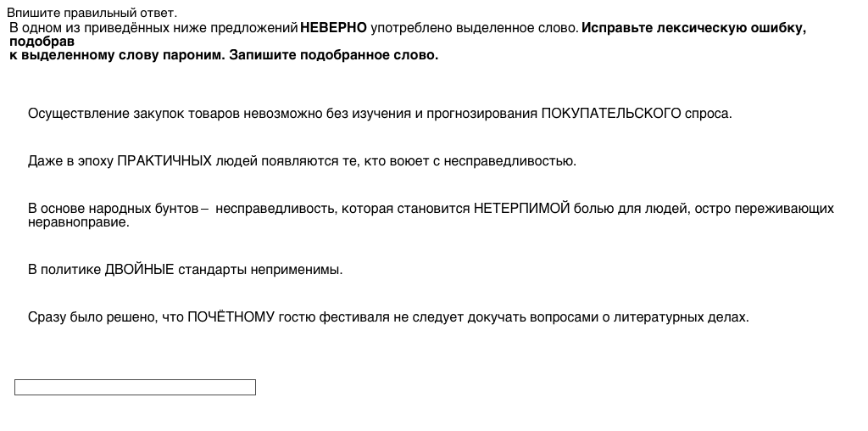Click the 'Впишите правильный ответ' heading
The height and width of the screenshot is (431, 868).
pos(92,13)
